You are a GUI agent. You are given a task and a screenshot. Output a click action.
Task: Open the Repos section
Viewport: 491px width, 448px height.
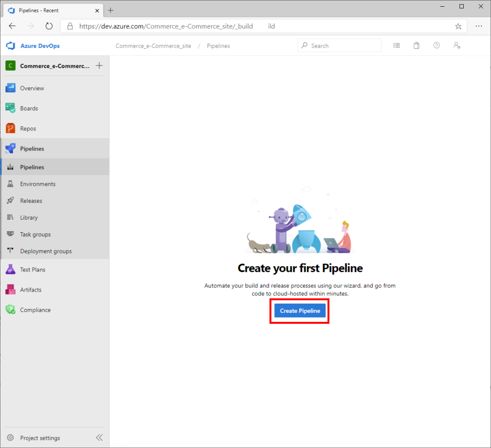[x=28, y=128]
